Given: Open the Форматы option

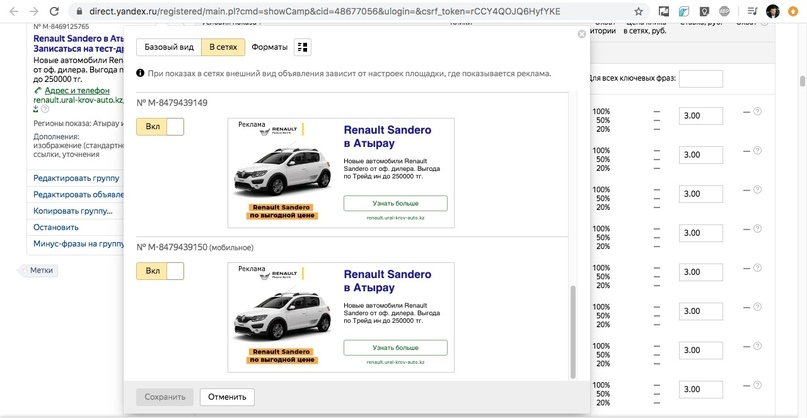Looking at the screenshot, I should (270, 47).
